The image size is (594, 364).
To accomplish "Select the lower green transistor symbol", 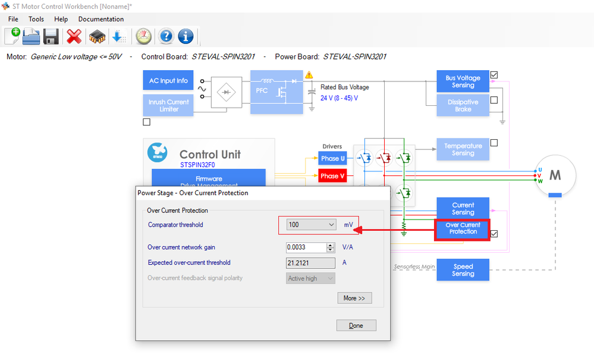I will [404, 193].
